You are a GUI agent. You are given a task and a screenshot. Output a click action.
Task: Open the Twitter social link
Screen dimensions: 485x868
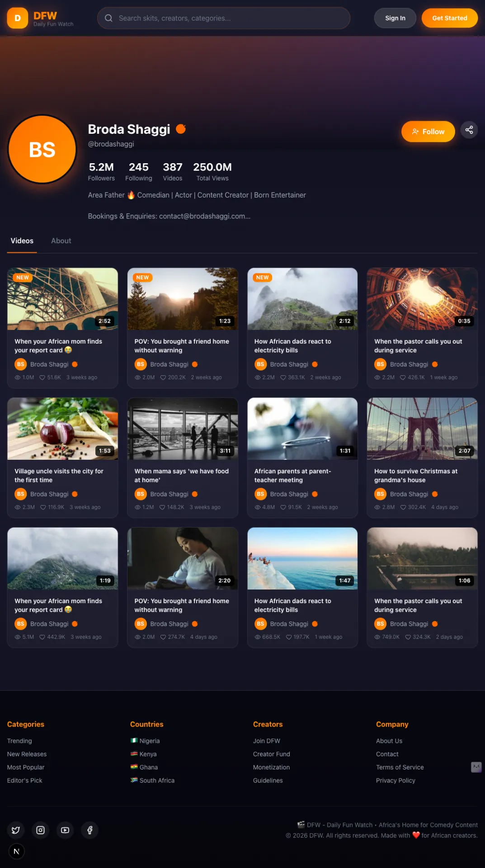click(16, 830)
